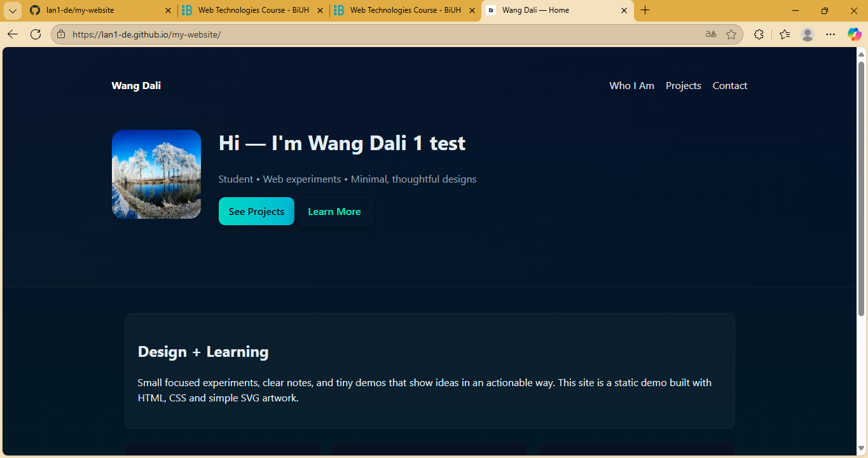Screen dimensions: 868x458
Task: Open Settings and more menu
Action: coord(830,34)
